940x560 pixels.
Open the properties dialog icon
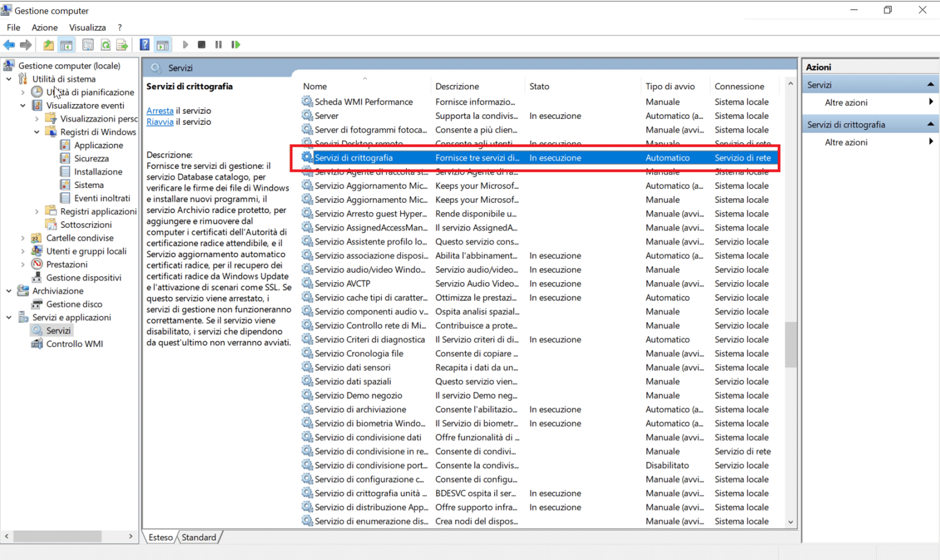[88, 44]
